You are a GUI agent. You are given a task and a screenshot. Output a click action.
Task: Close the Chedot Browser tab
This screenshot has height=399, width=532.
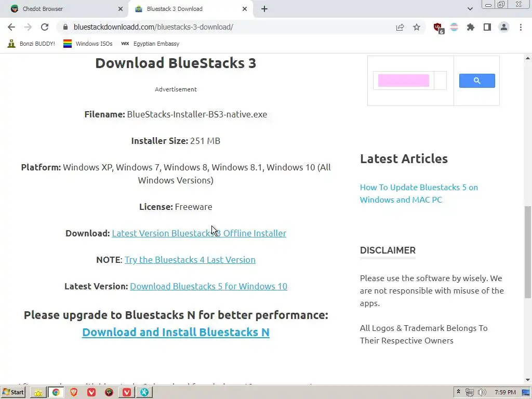point(121,9)
